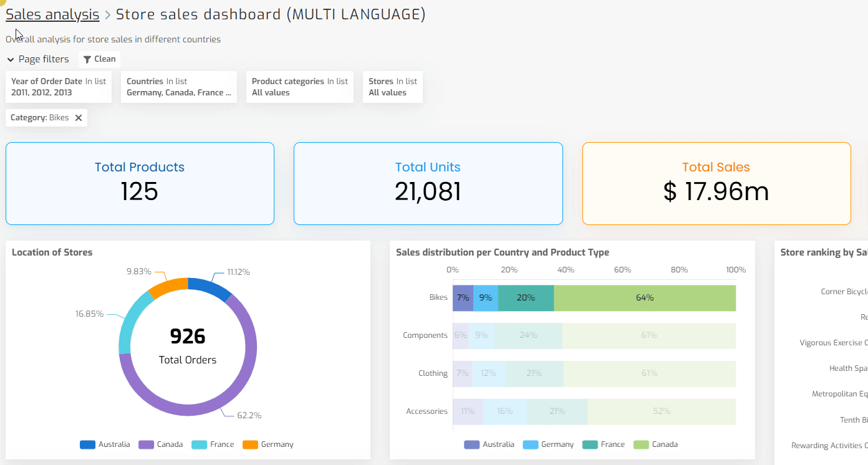Remove the Category: Bikes filter chip
Image resolution: width=868 pixels, height=465 pixels.
pos(79,118)
